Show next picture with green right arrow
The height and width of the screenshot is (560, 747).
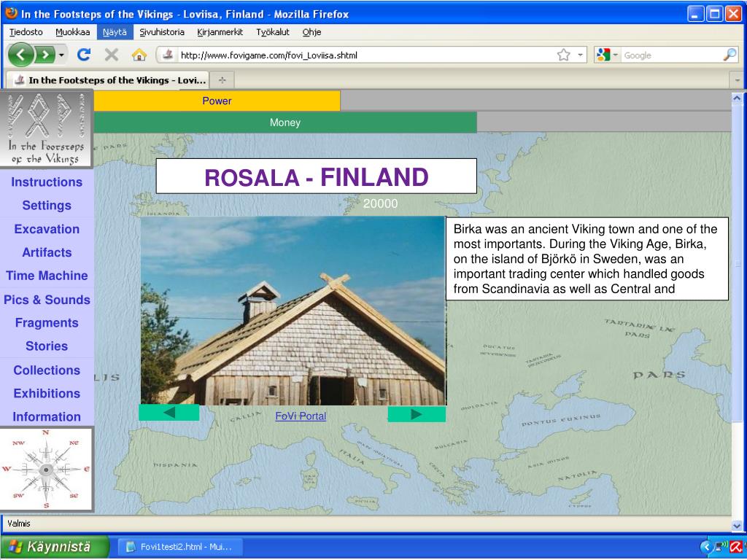coord(417,414)
